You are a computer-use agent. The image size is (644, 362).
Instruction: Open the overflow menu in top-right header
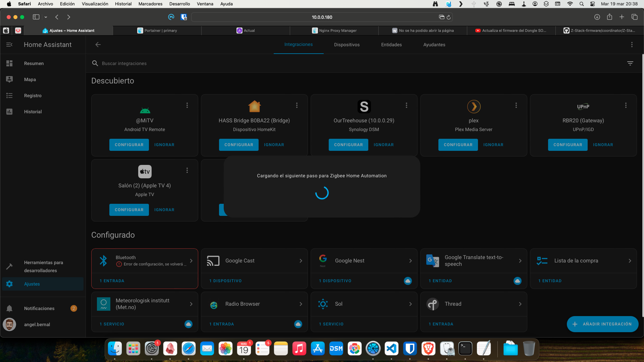point(632,45)
